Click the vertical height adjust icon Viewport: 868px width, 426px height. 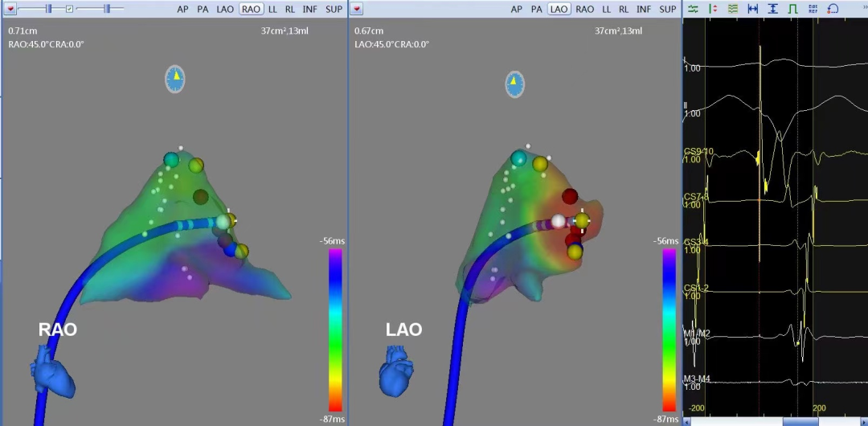(772, 8)
